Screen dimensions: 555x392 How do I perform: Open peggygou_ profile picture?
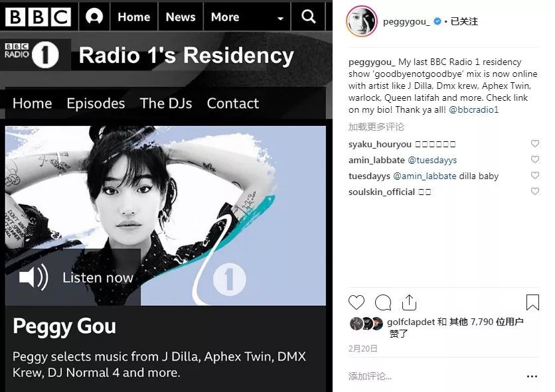pyautogui.click(x=361, y=21)
